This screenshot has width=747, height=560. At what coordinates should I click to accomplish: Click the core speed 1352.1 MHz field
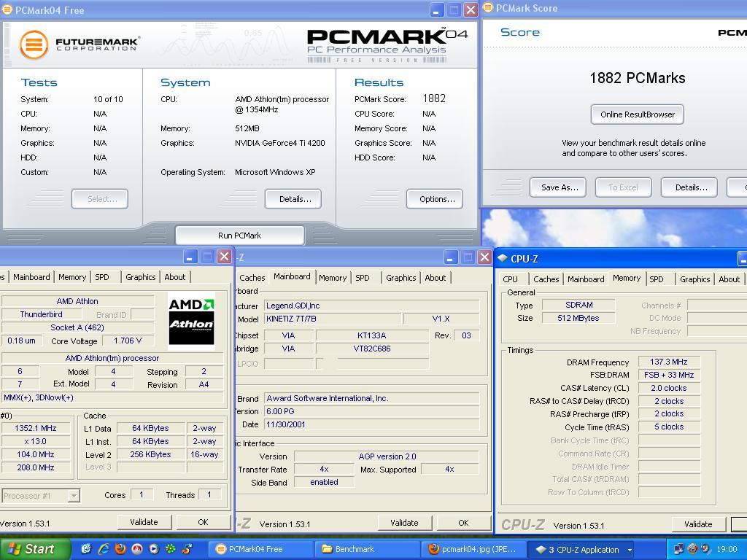click(x=36, y=428)
